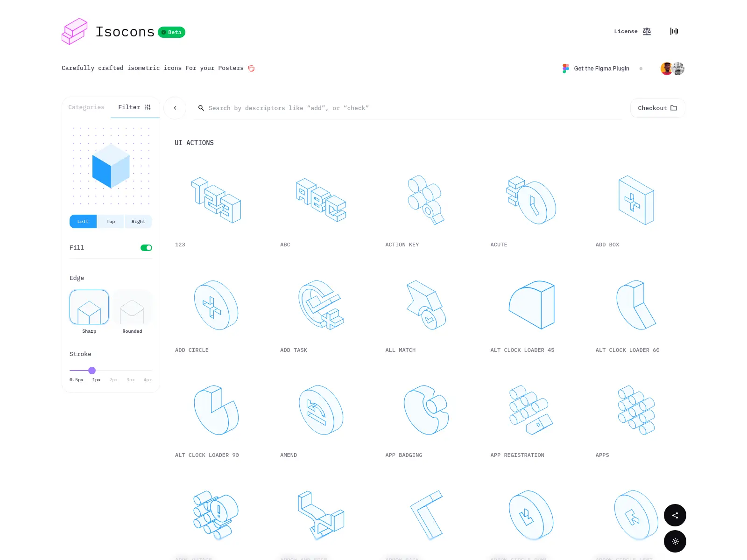Toggle the Fill switch off
Image resolution: width=747 pixels, height=560 pixels.
(x=146, y=248)
